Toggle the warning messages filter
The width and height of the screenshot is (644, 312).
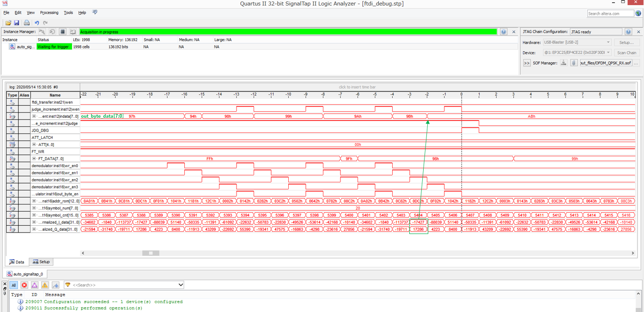coord(45,285)
